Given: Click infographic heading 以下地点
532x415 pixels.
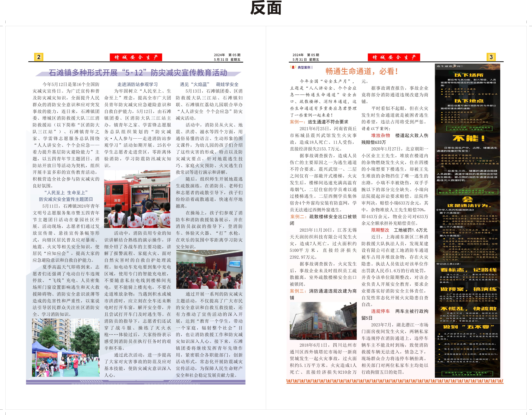Looking at the screenshot, I should coord(469,101).
